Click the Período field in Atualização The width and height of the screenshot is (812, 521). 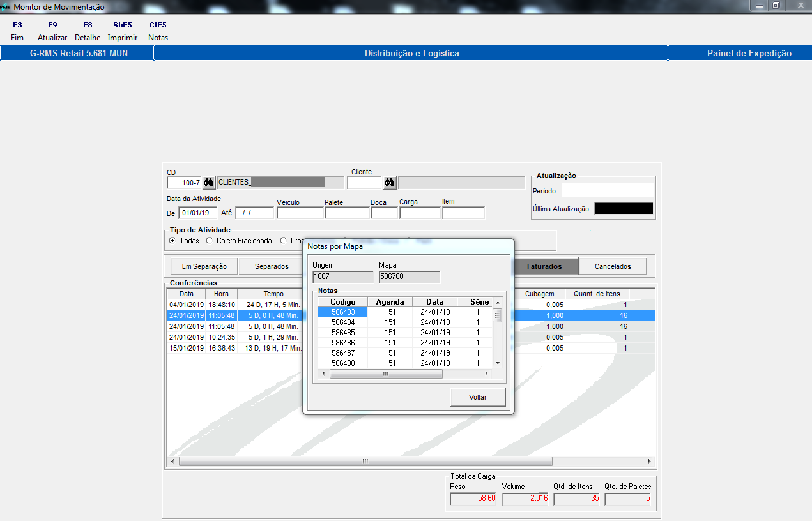608,190
